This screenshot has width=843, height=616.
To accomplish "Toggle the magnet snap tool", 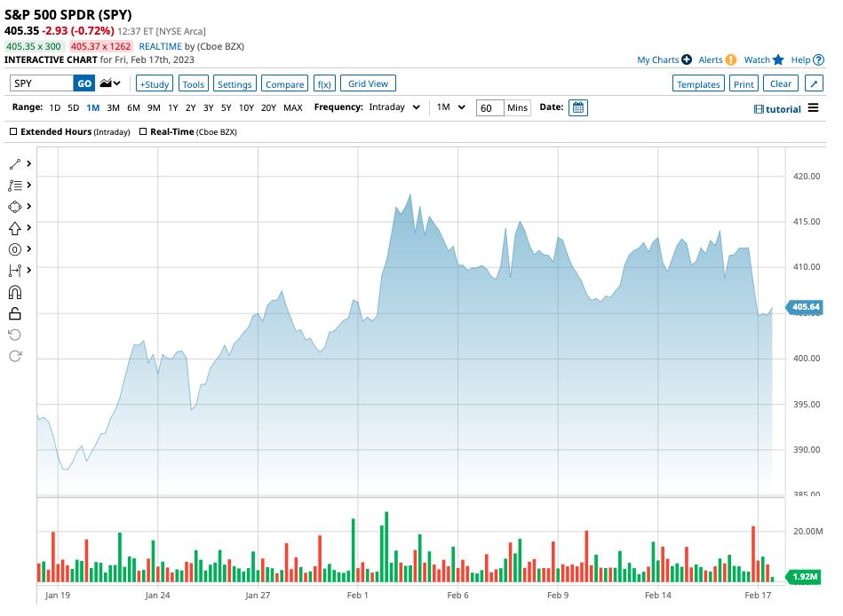I will tap(15, 293).
